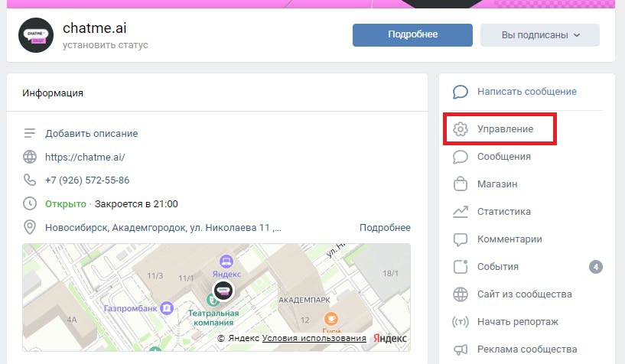Click the Сообщения chat icon

(x=460, y=157)
